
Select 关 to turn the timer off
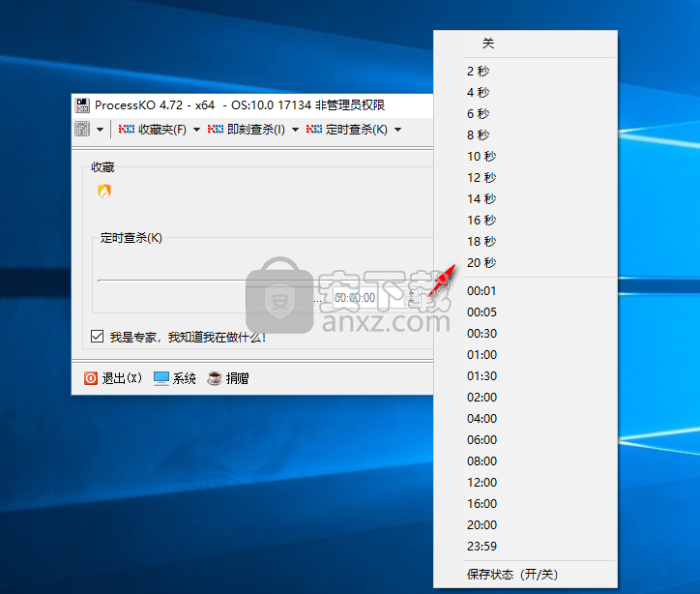(x=525, y=44)
